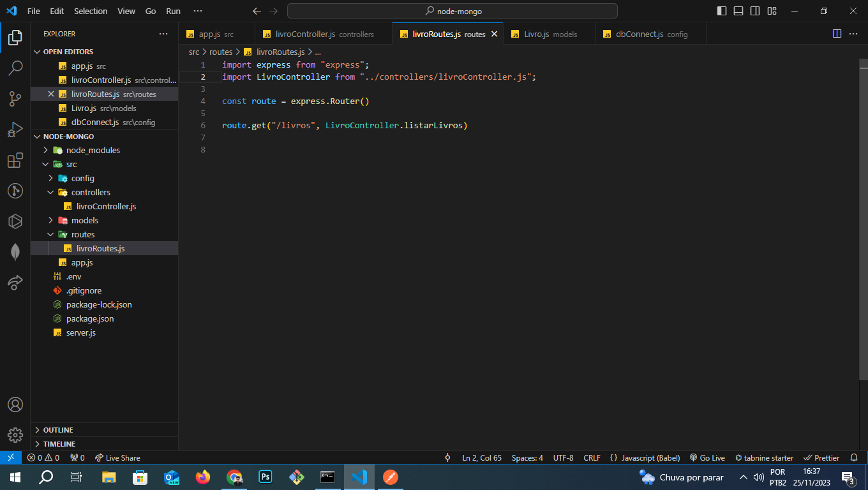Split the editor right
Screen dimensions: 868x490
click(837, 34)
